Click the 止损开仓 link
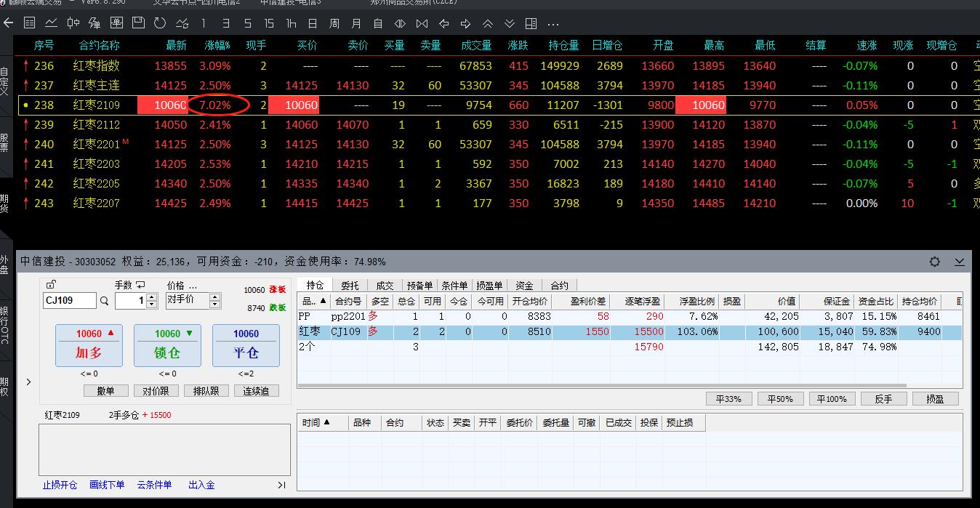Viewport: 980px width, 508px height. (x=60, y=485)
